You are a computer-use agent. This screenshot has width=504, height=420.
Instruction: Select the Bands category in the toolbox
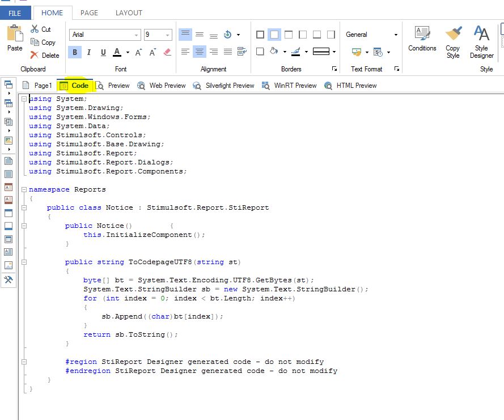(x=9, y=84)
